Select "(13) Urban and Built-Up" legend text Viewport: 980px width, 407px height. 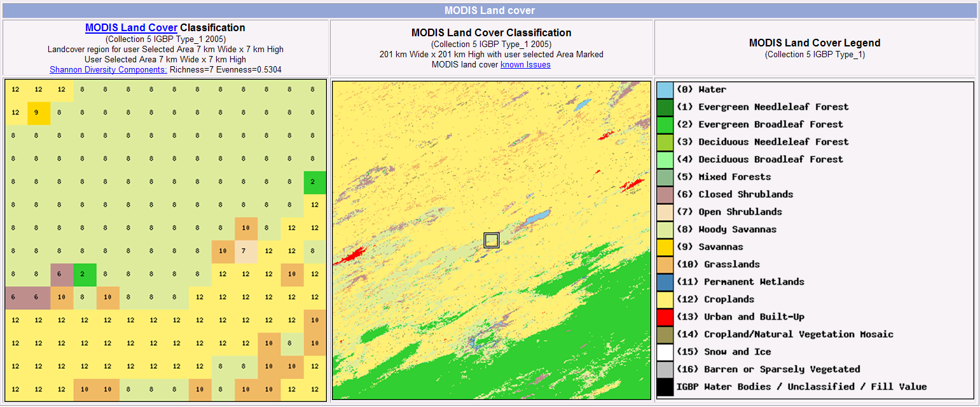coord(740,317)
